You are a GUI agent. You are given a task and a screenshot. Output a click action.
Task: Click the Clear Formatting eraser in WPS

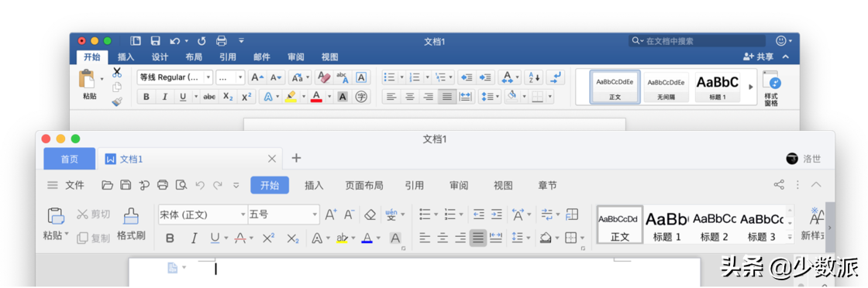point(371,214)
